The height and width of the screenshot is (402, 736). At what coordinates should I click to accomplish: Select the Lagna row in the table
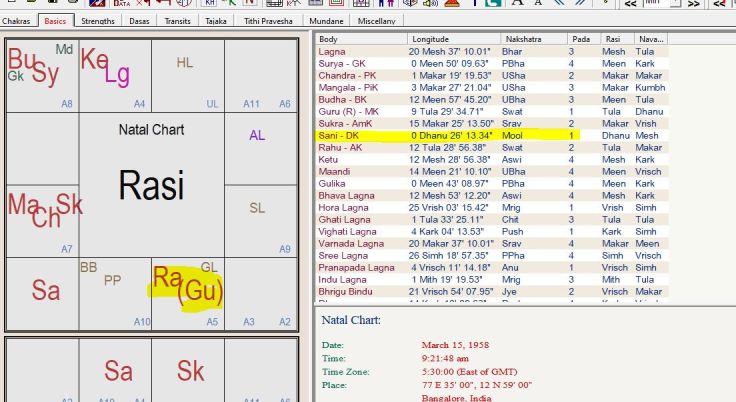coord(440,51)
